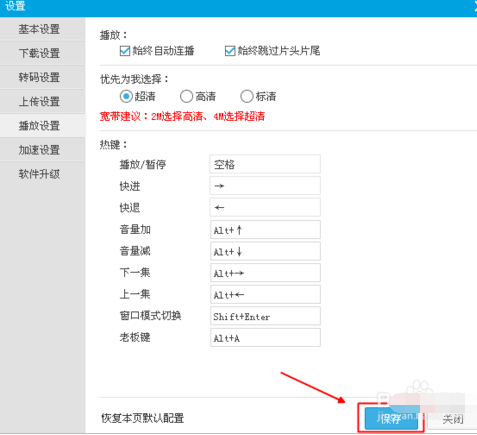The image size is (477, 435).
Task: Open 转码设置 section
Action: pos(39,77)
